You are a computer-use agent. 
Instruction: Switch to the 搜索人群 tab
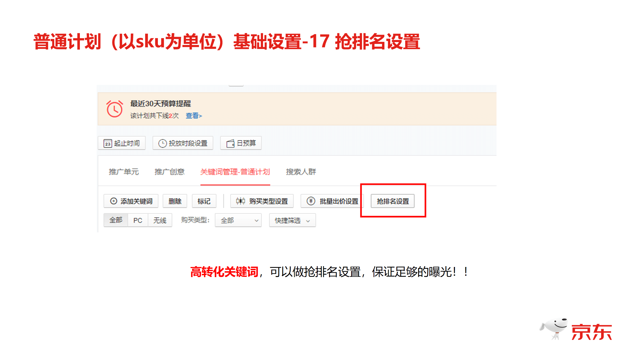[x=301, y=172]
